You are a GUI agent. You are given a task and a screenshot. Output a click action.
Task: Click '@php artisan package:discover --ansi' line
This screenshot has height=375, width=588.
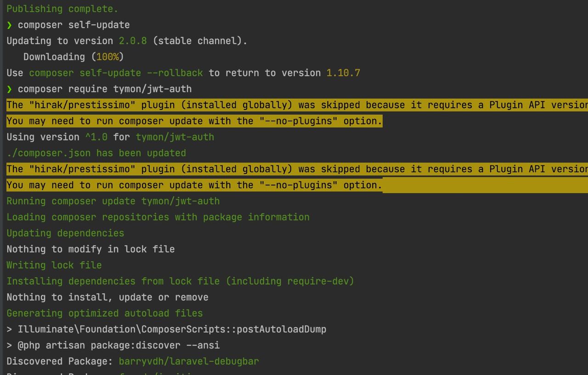(113, 346)
